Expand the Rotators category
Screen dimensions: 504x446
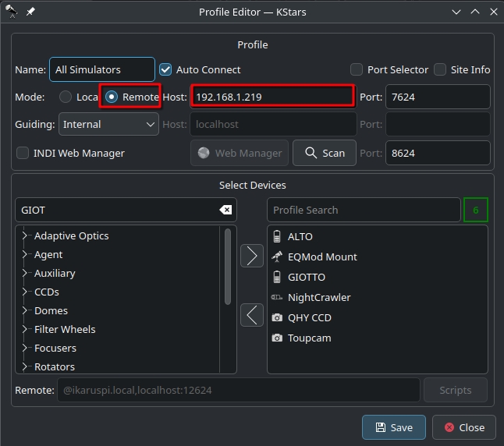pos(25,366)
